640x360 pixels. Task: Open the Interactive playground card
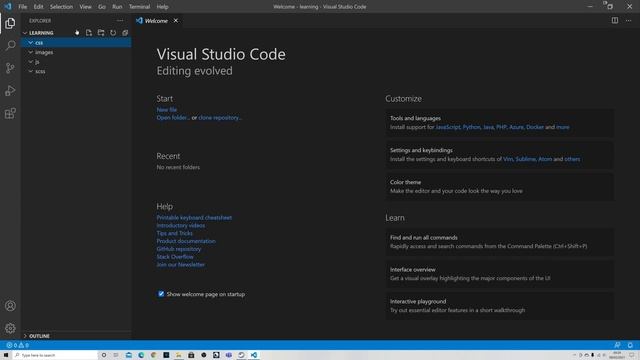(500, 306)
